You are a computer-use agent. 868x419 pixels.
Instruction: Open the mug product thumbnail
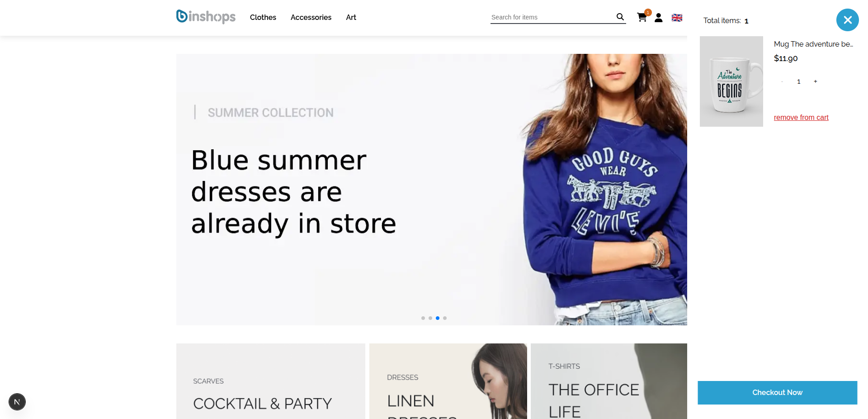731,81
